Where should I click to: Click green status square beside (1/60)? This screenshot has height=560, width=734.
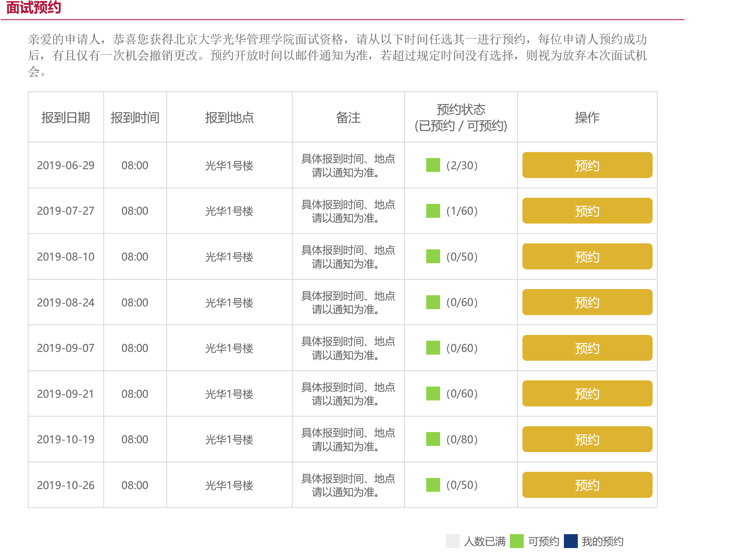[x=433, y=210]
